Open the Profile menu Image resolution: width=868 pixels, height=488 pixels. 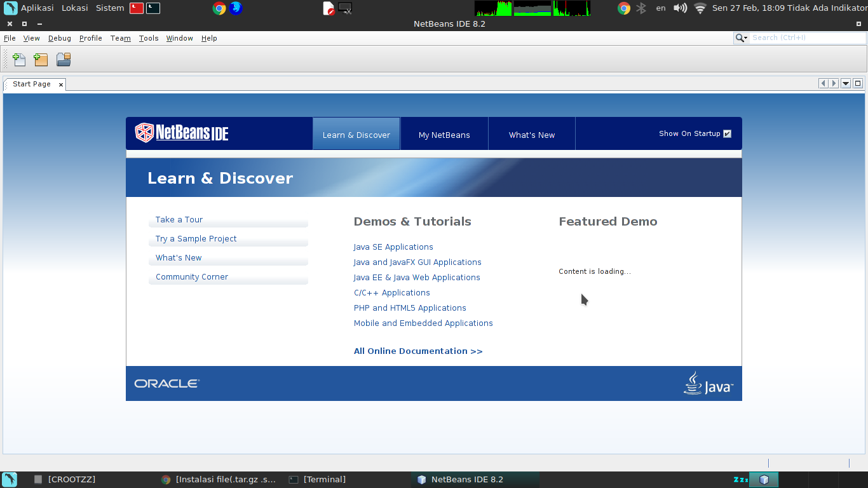(91, 38)
